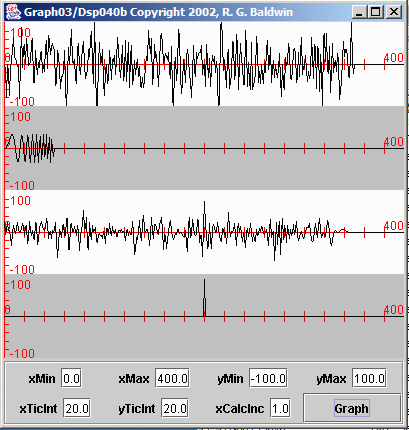
Task: Click the xTicInt input field
Action: 77,408
